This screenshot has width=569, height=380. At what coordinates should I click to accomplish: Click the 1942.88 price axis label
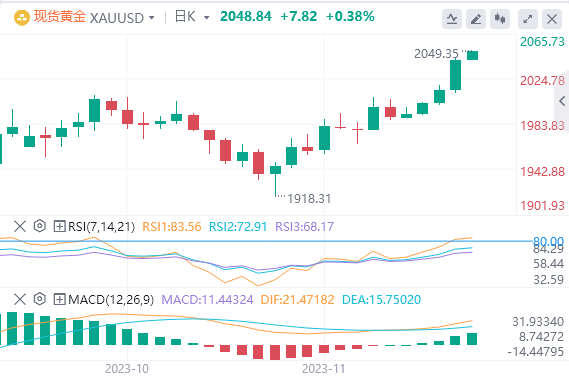[543, 172]
